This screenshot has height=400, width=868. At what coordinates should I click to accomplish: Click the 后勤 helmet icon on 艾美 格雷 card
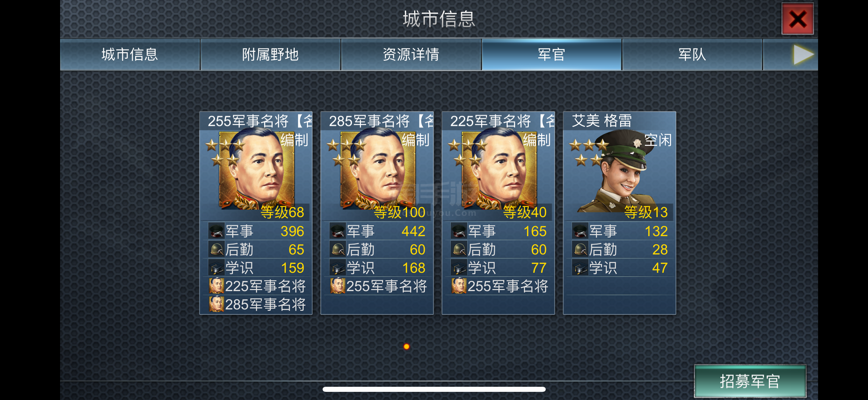coord(580,249)
